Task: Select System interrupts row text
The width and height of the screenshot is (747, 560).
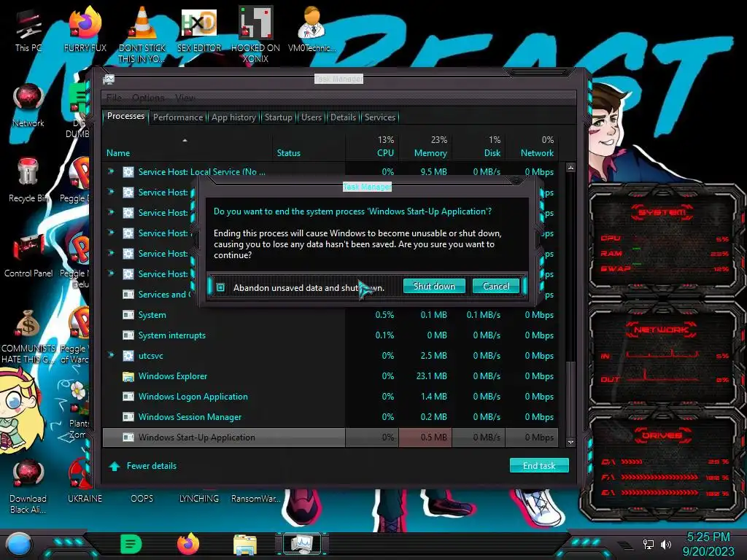Action: pos(171,335)
